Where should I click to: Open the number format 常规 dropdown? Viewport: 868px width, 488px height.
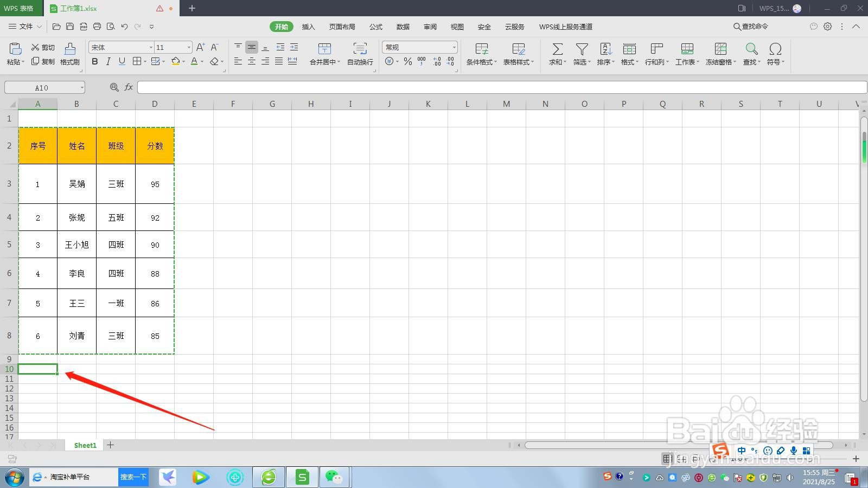click(454, 48)
